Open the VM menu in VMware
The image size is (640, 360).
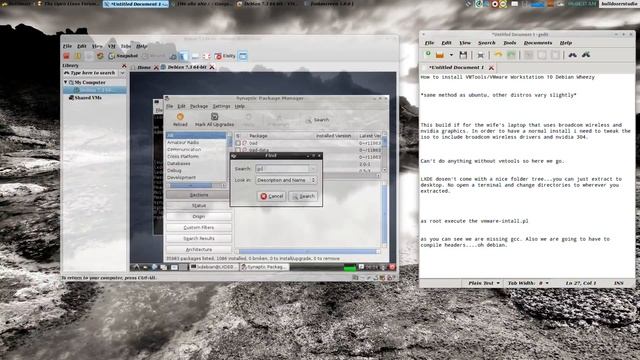pyautogui.click(x=111, y=46)
